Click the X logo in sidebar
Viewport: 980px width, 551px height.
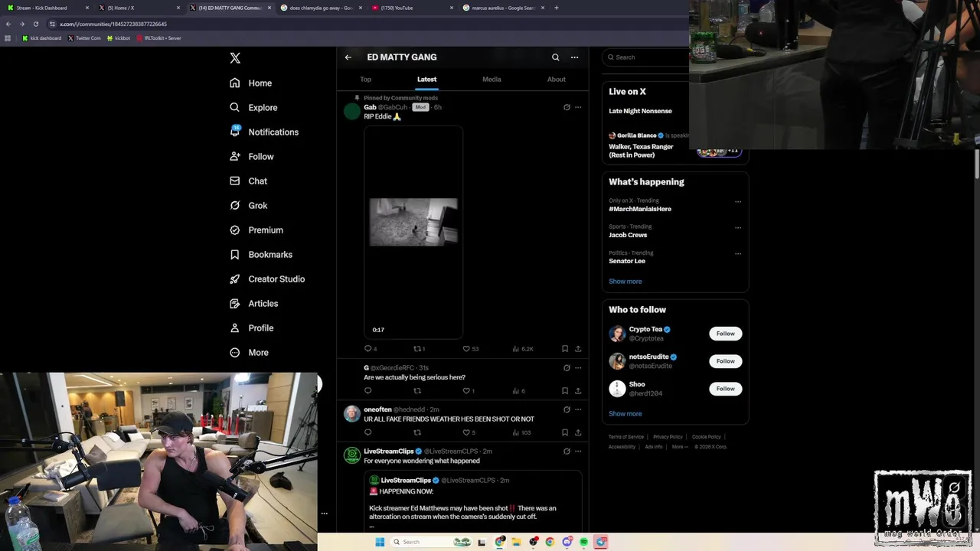(x=235, y=58)
